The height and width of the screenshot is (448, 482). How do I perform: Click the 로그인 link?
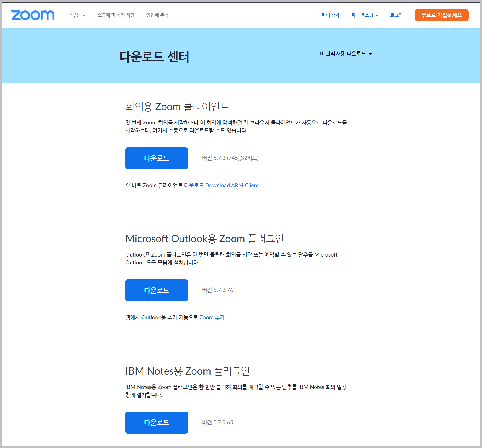coord(396,15)
